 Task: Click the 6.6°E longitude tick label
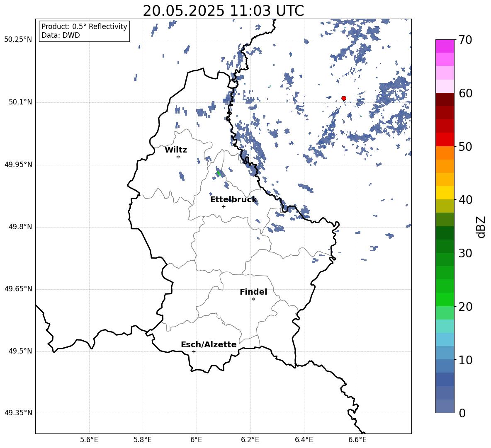click(357, 440)
